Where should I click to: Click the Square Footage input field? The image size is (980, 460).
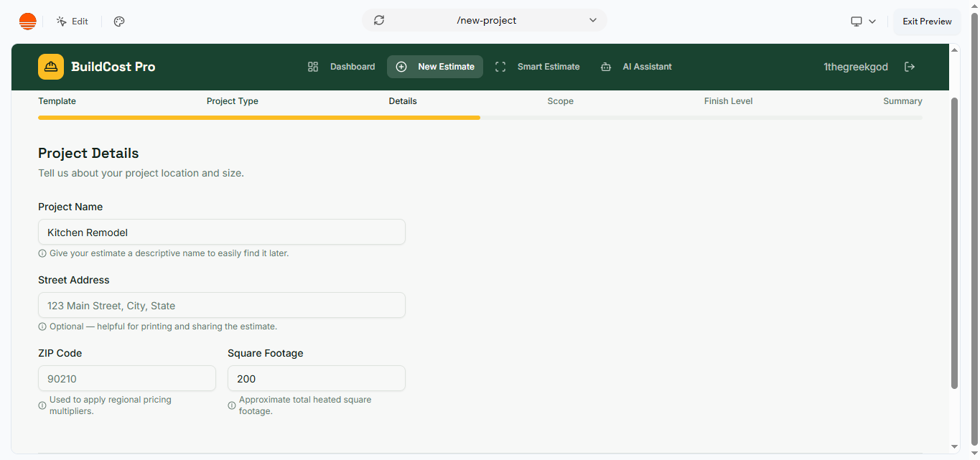click(x=317, y=378)
